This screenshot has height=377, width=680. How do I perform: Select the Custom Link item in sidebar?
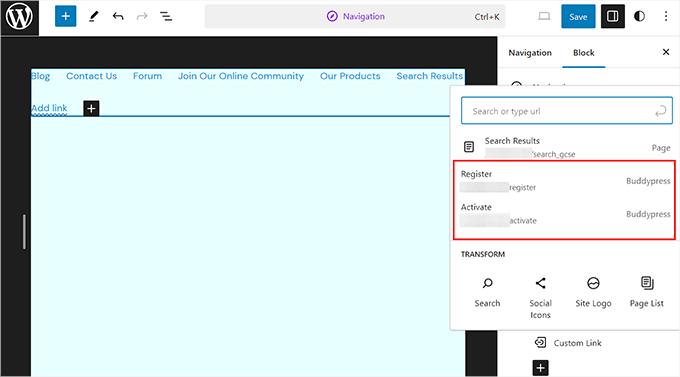568,343
